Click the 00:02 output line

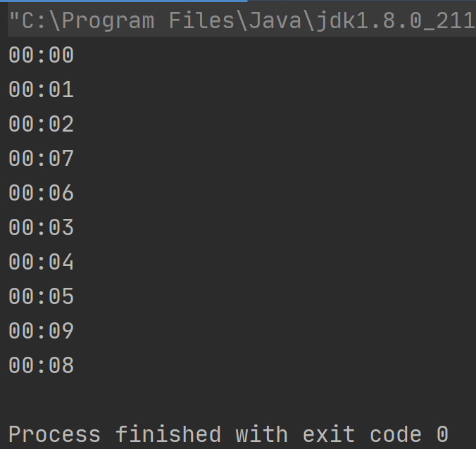[x=42, y=124]
